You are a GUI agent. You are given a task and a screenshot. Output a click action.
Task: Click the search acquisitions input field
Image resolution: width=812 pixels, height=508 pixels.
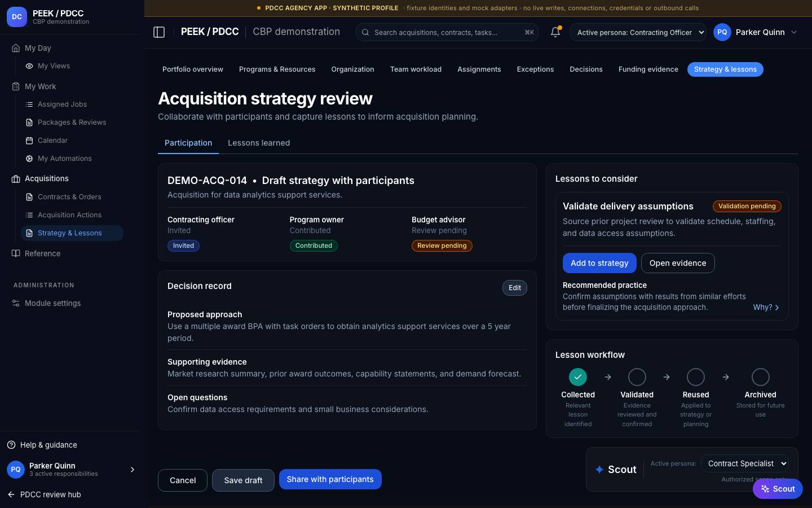tap(447, 32)
